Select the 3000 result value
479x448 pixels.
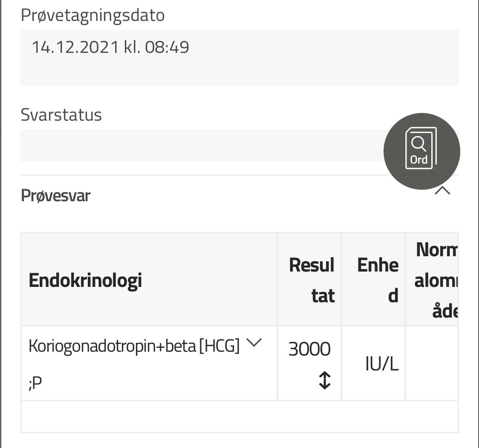tap(309, 349)
